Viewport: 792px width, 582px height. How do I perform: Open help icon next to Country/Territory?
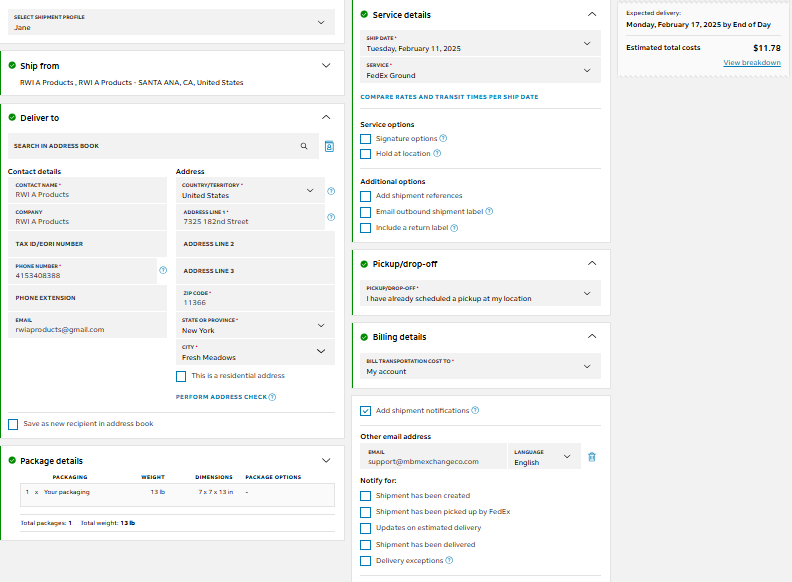331,191
